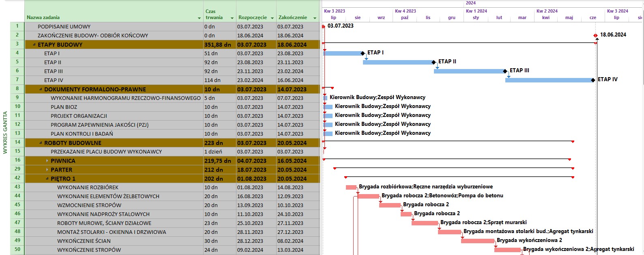Collapse the ETAPY BUDOWY summary task
Screen dimensions: 644x255
34,45
